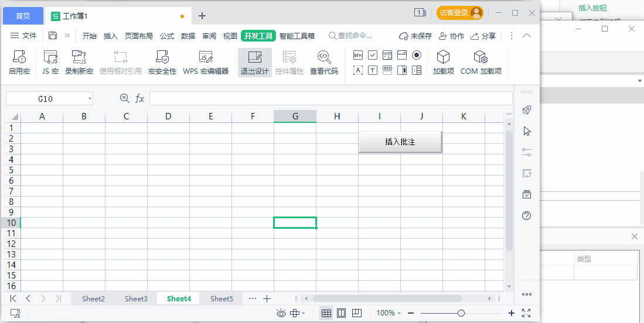The width and height of the screenshot is (644, 323).
Task: Increase zoom with the plus button
Action: 512,313
